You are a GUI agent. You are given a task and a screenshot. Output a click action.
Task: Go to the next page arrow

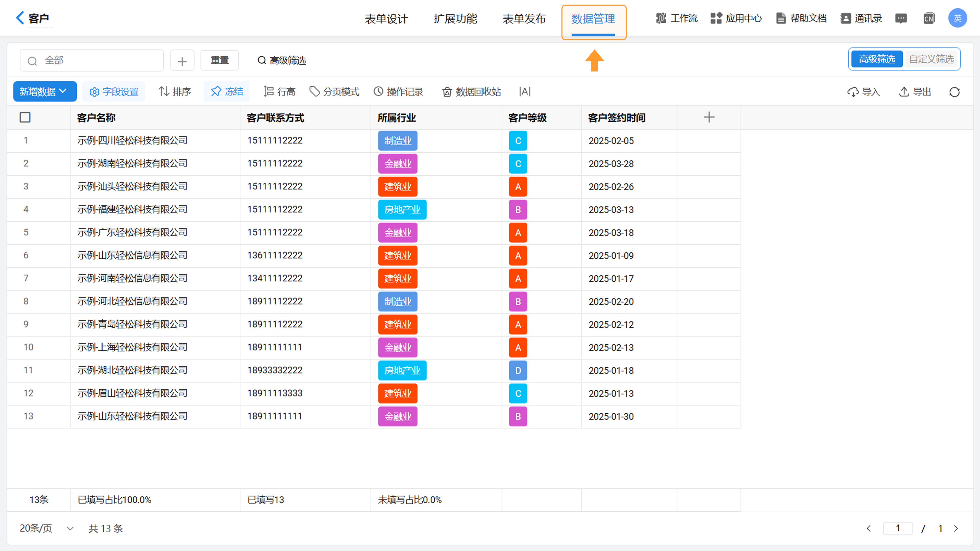pyautogui.click(x=956, y=528)
